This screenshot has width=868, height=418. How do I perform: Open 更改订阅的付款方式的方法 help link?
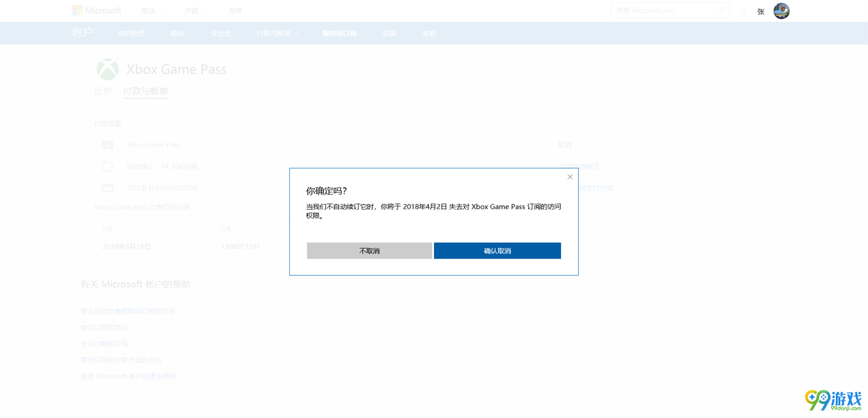pyautogui.click(x=121, y=360)
